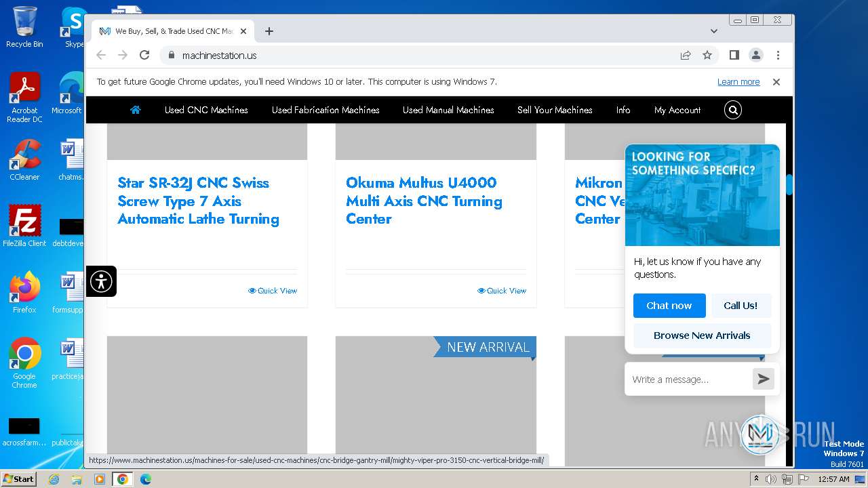Viewport: 868px width, 488px height.
Task: Click the blue home icon in site navigation
Action: pos(136,110)
